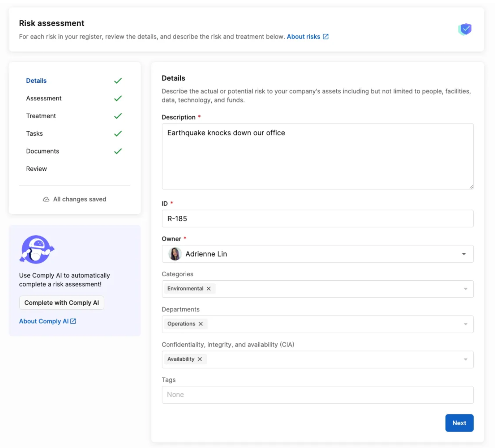
Task: Open the About risks link
Action: [x=303, y=37]
